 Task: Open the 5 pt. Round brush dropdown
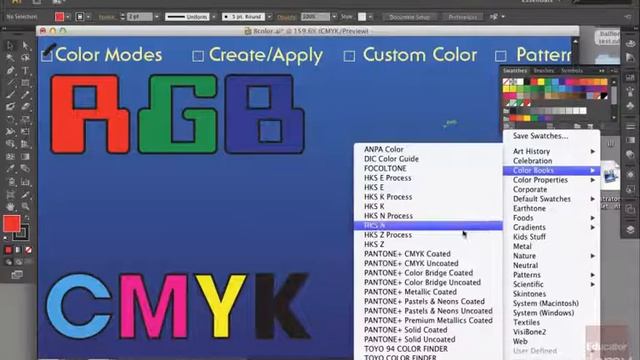click(269, 17)
